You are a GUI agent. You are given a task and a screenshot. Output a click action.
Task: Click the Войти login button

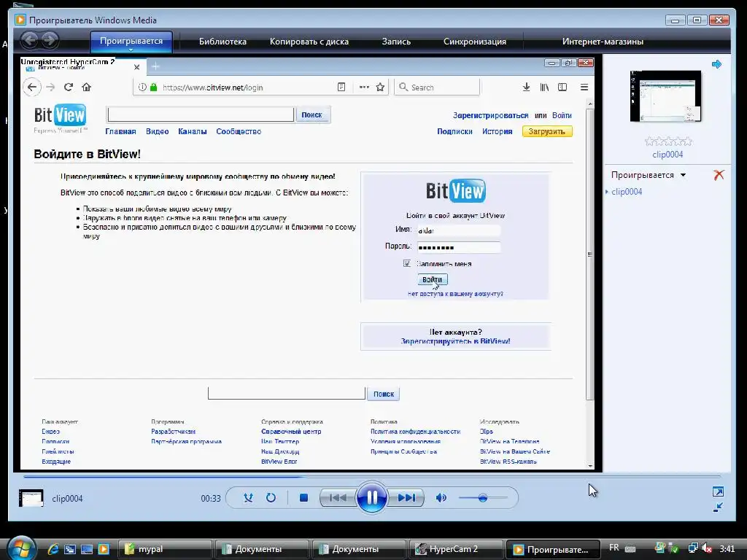point(432,279)
